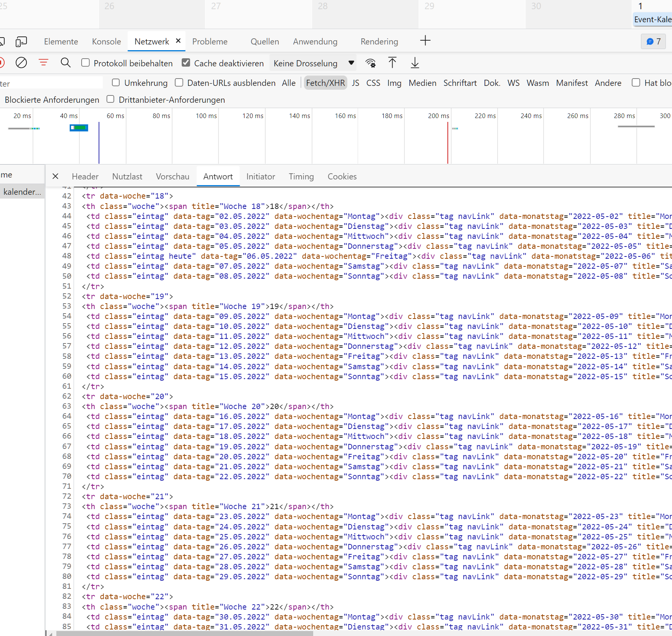672x636 pixels.
Task: Add a new DevTools tab with plus
Action: [x=425, y=41]
